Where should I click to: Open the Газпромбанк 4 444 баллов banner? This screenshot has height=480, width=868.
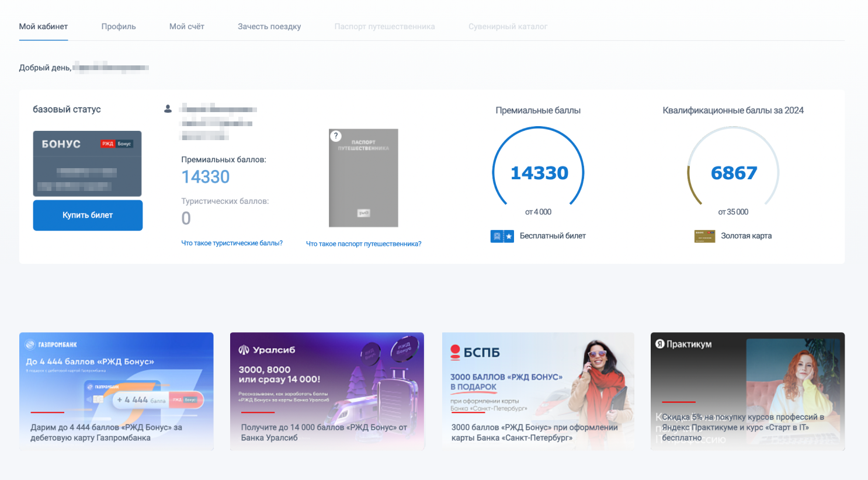[116, 391]
